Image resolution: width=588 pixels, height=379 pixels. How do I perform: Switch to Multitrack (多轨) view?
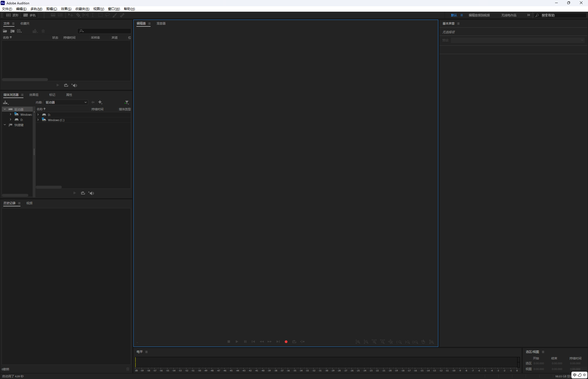click(29, 15)
